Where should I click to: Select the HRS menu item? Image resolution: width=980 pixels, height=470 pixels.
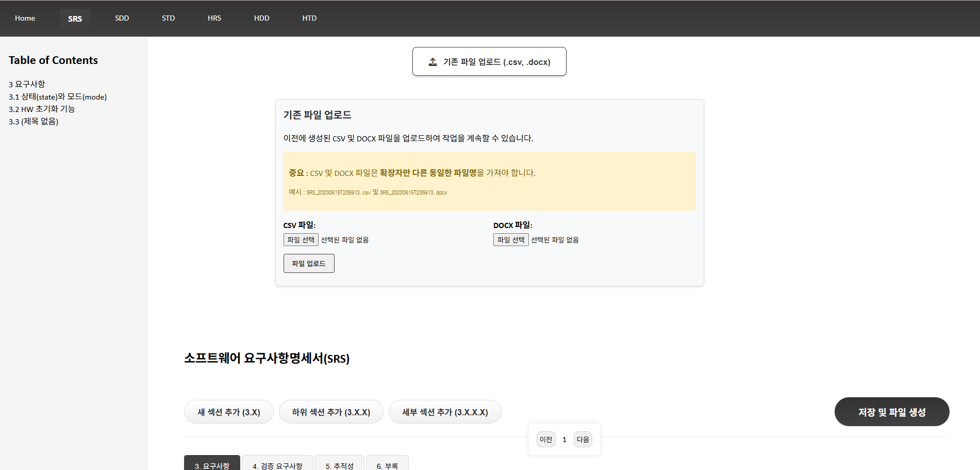(214, 18)
